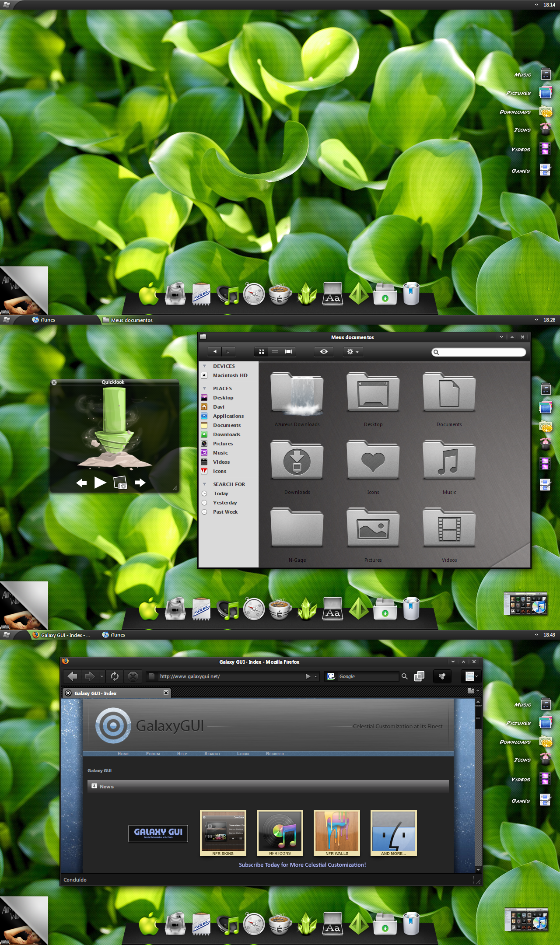Image resolution: width=560 pixels, height=945 pixels.
Task: Go back in Firefox
Action: point(73,676)
